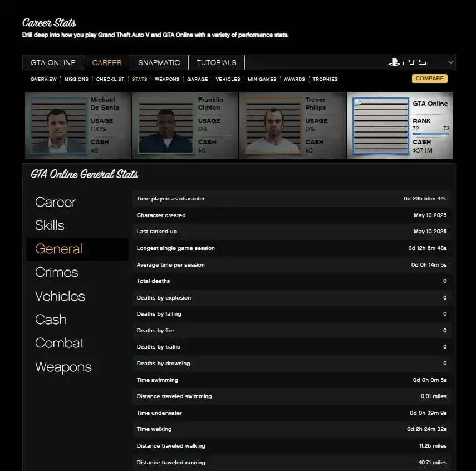Open the Skills stats category

50,225
